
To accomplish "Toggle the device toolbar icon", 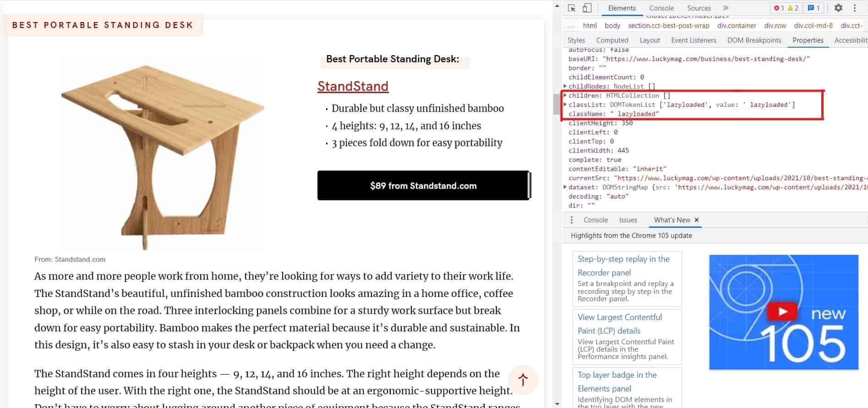I will (x=587, y=8).
